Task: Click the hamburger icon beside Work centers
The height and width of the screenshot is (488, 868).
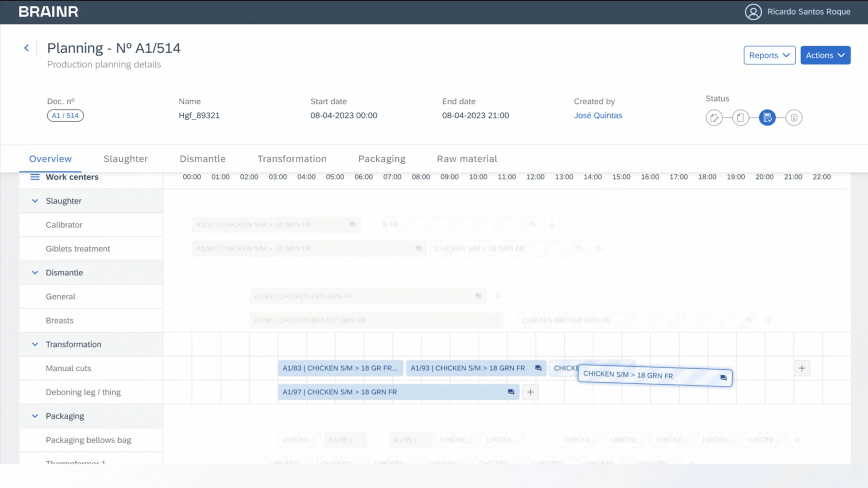Action: (x=35, y=177)
